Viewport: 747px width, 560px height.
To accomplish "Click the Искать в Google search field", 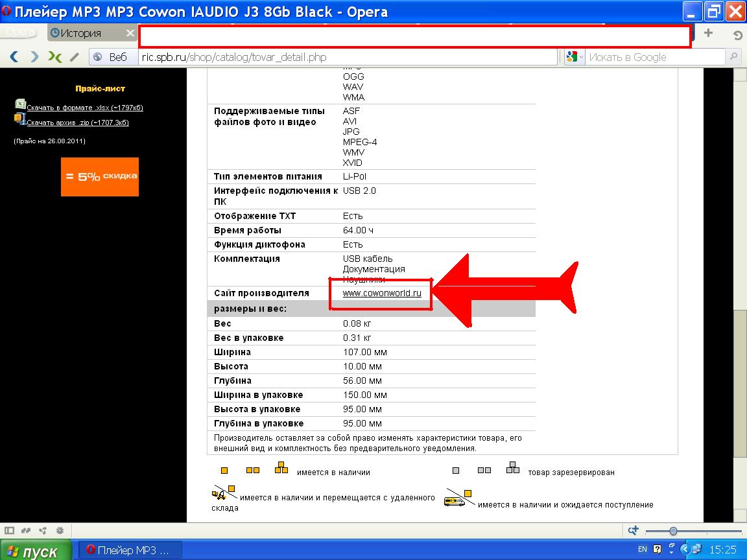I will point(654,57).
